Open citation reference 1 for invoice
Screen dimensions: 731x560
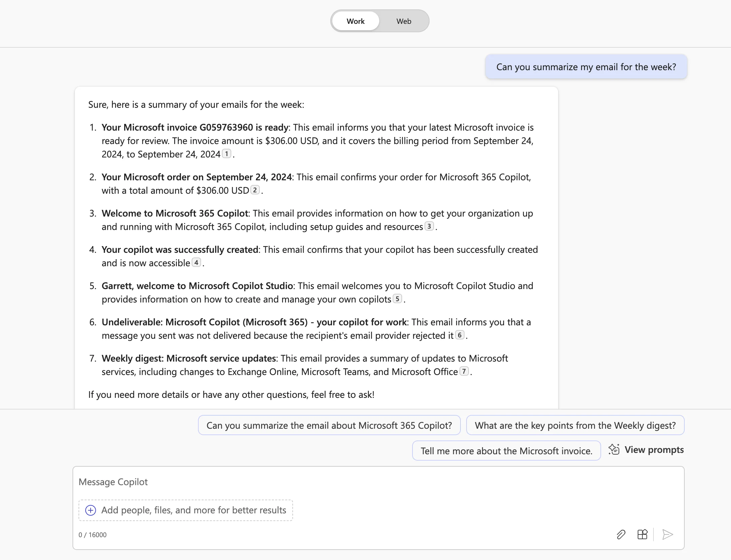(x=227, y=154)
